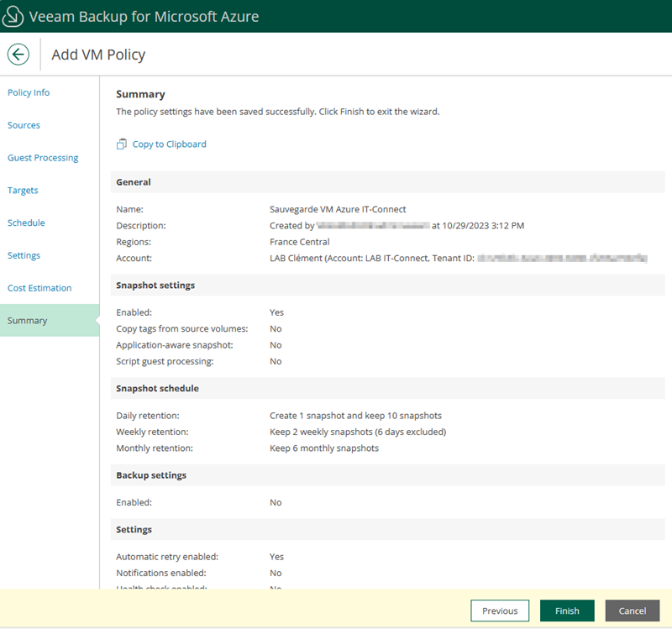The image size is (672, 629).
Task: Click the Snapshot schedule section header
Action: click(157, 389)
